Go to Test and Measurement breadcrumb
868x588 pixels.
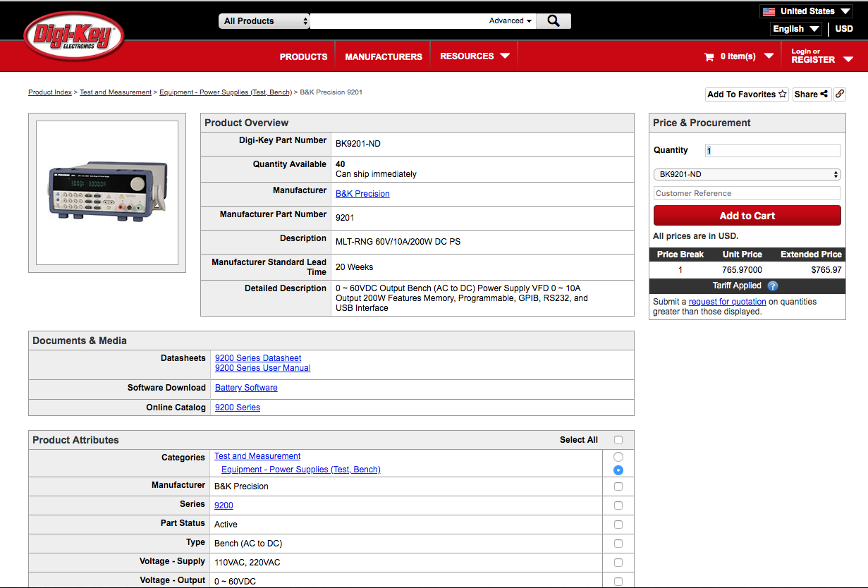pyautogui.click(x=116, y=92)
